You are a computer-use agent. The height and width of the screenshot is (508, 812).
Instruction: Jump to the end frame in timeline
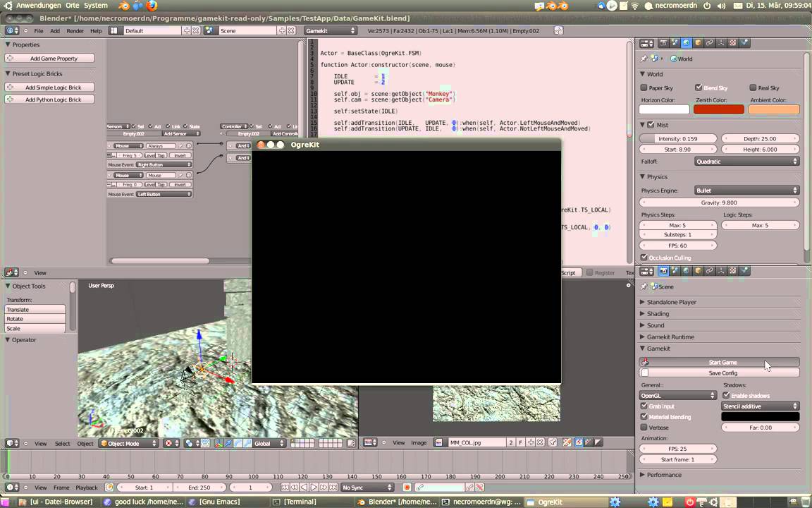pos(333,488)
